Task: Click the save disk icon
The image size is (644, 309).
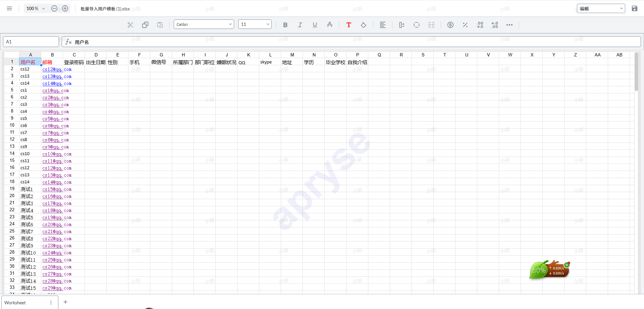Action: pos(634,8)
